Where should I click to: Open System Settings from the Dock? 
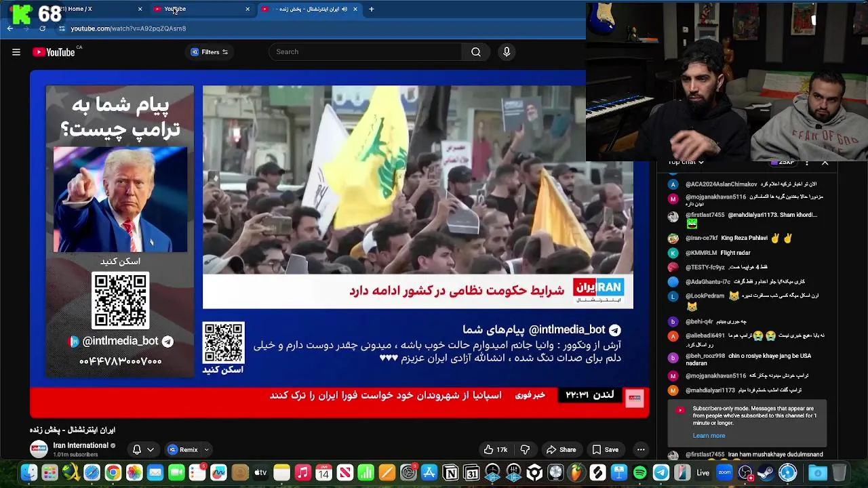[408, 472]
